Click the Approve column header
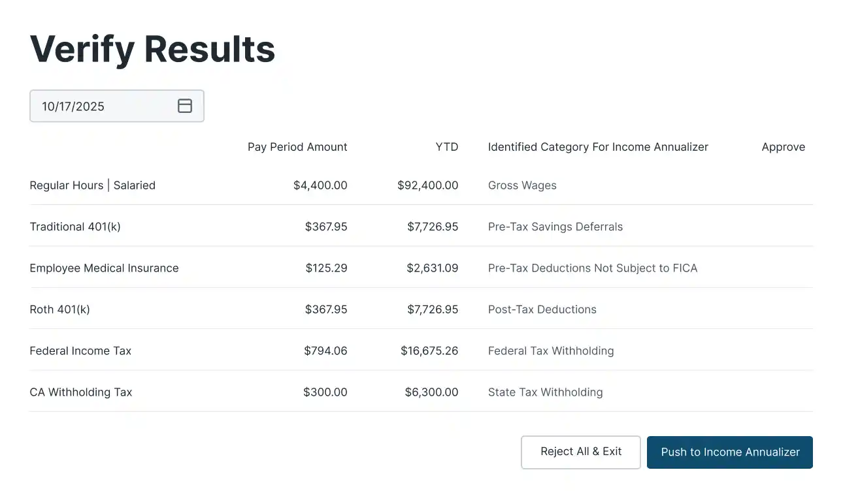The image size is (843, 504). click(x=784, y=147)
